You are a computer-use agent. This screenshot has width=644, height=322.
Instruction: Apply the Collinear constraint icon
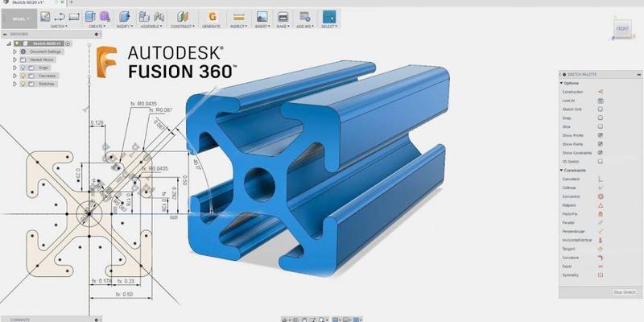[601, 188]
